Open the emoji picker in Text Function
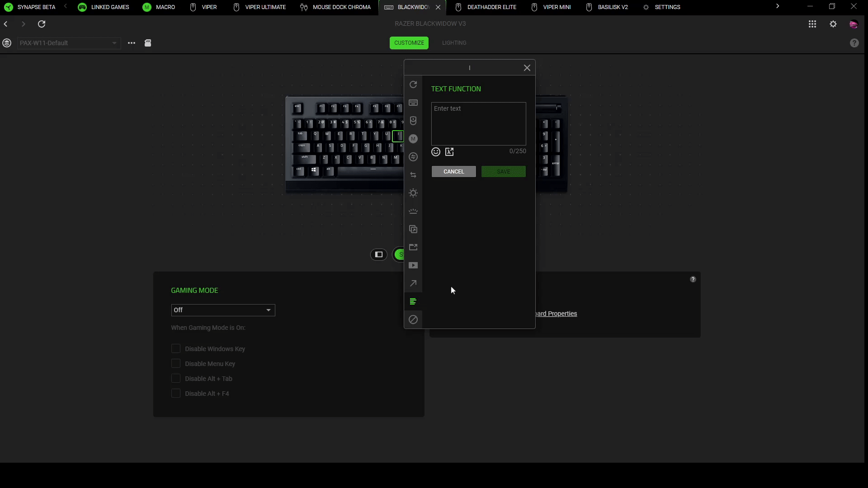The image size is (868, 488). [435, 152]
